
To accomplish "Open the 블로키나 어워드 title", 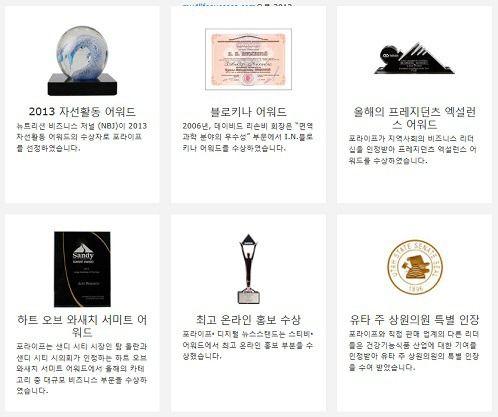I will [x=249, y=111].
